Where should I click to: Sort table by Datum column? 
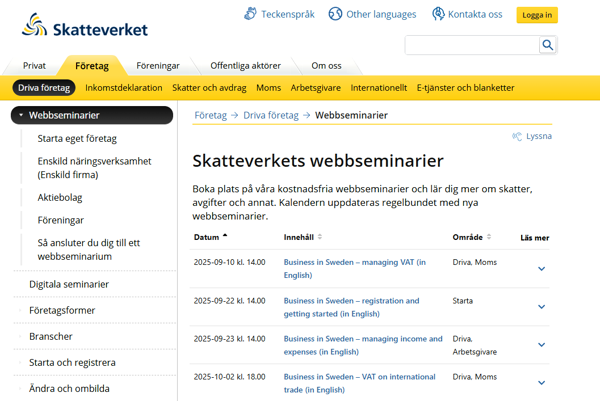point(210,238)
